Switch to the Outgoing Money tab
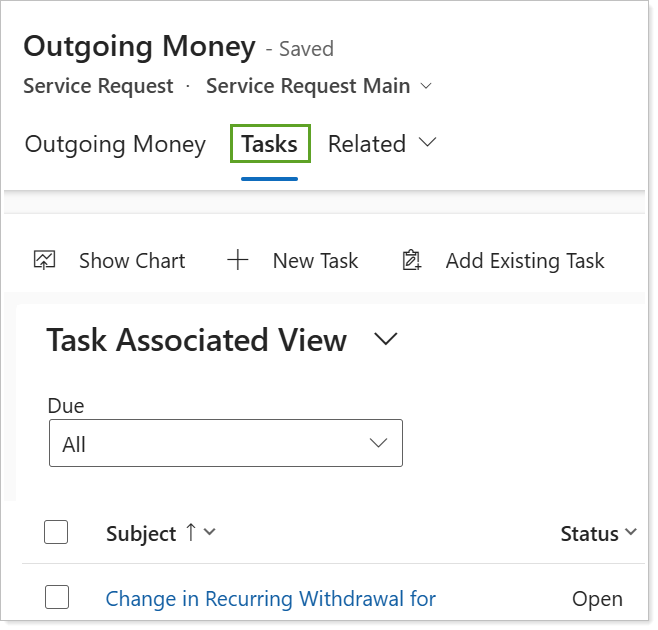This screenshot has width=658, height=630. point(115,144)
